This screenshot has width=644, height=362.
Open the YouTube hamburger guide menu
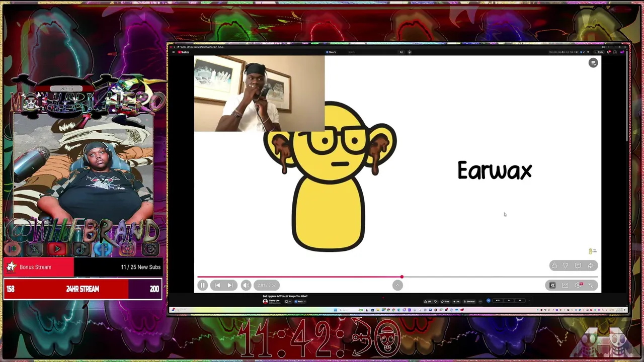173,52
